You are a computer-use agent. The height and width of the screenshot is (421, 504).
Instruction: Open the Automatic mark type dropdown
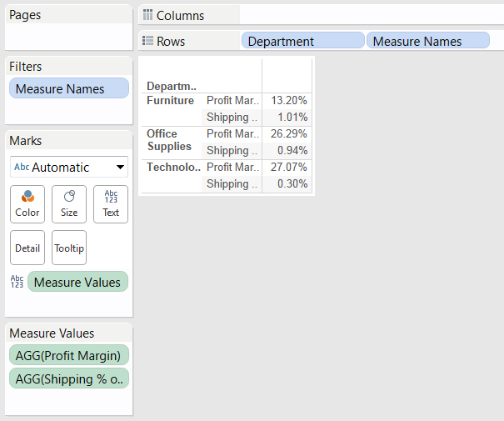(69, 167)
